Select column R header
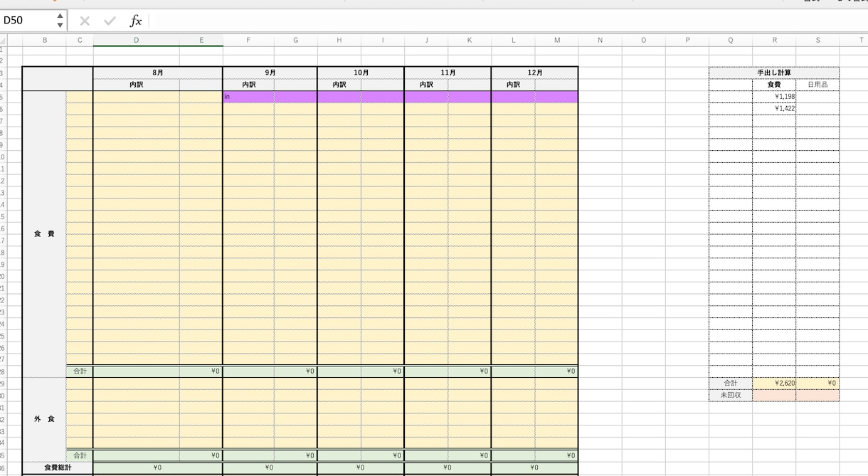Image resolution: width=868 pixels, height=476 pixels. (774, 41)
